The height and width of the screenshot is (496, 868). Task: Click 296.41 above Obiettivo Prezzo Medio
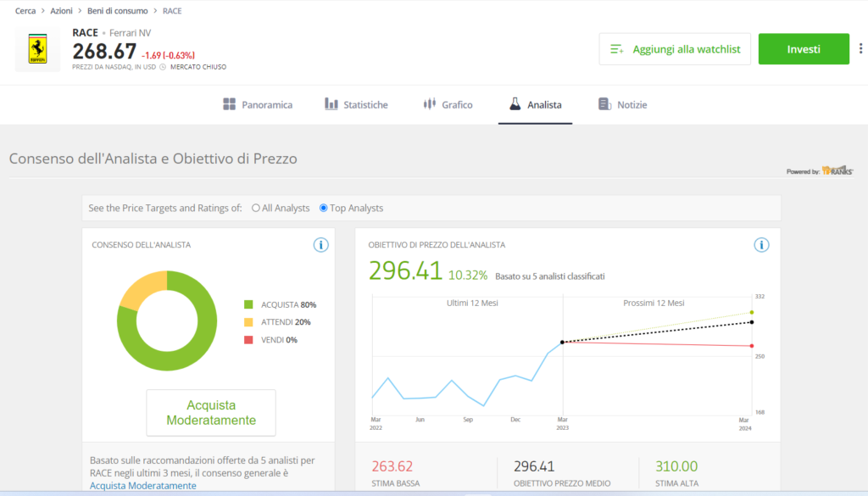tap(534, 466)
